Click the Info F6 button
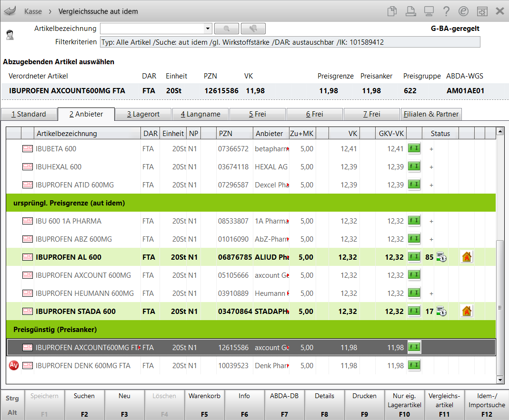Viewport: 509px width, 420px height. tap(244, 405)
